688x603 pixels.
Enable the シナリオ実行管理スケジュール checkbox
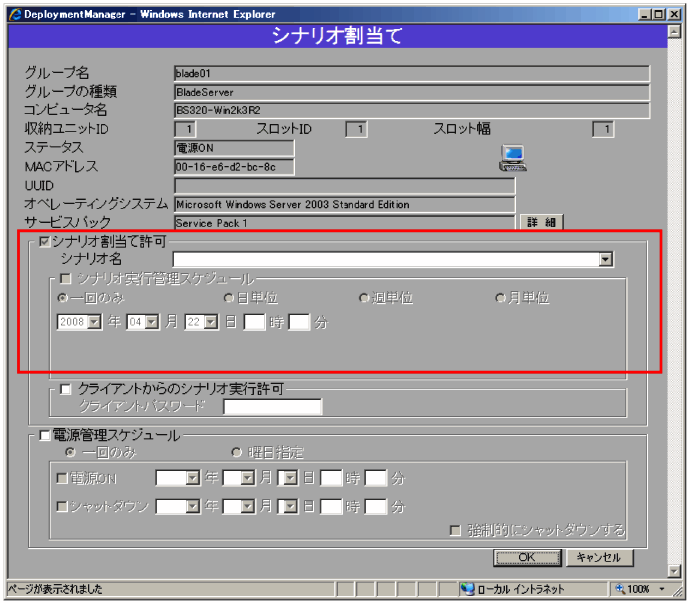65,279
